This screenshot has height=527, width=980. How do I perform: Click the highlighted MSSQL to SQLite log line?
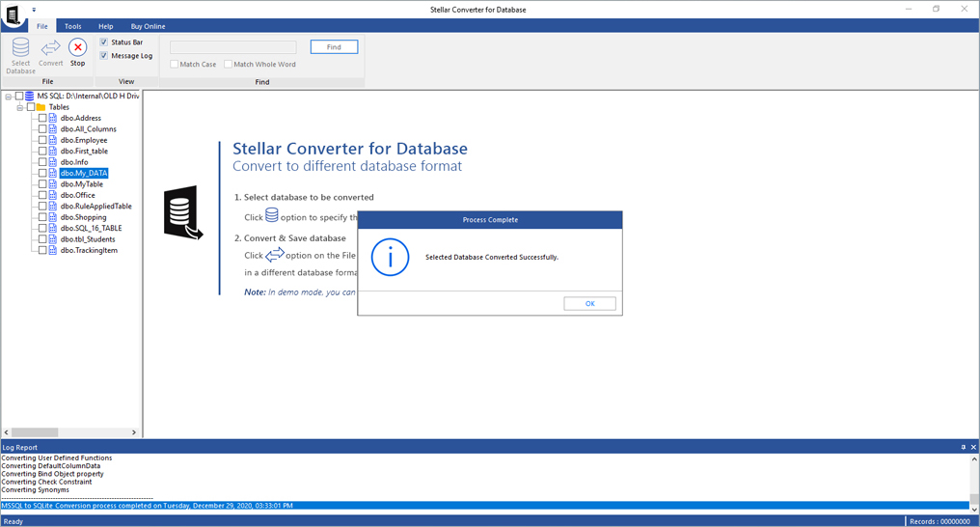pos(485,505)
